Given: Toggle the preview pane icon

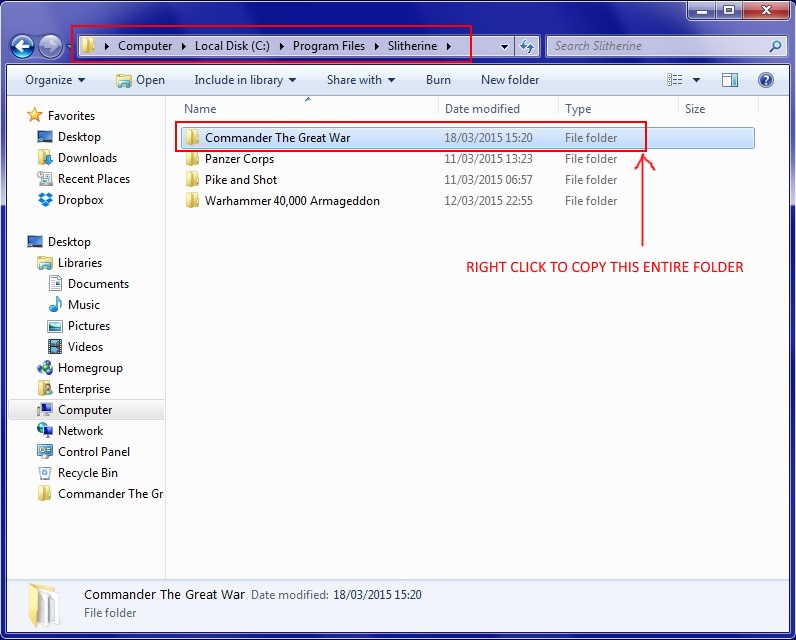Looking at the screenshot, I should pyautogui.click(x=729, y=80).
